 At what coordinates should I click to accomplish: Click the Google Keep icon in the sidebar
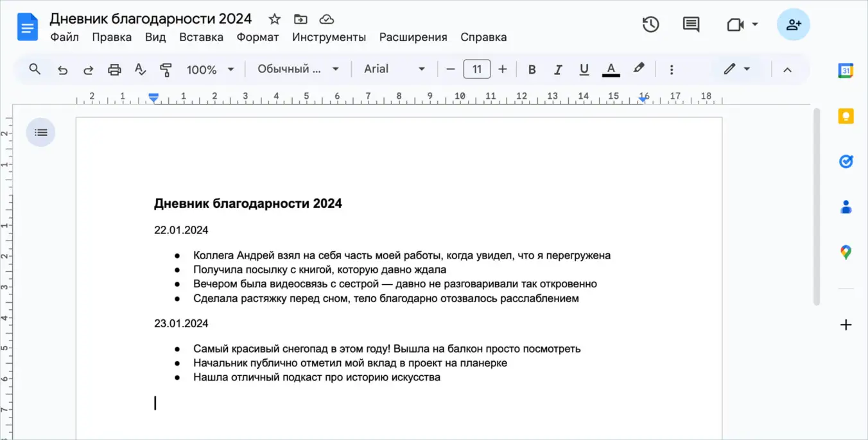tap(846, 115)
